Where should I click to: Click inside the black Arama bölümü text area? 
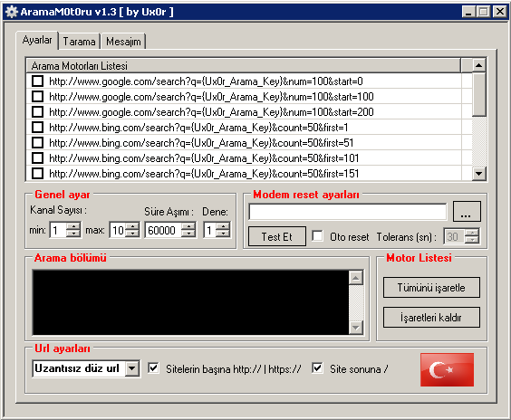pyautogui.click(x=190, y=302)
